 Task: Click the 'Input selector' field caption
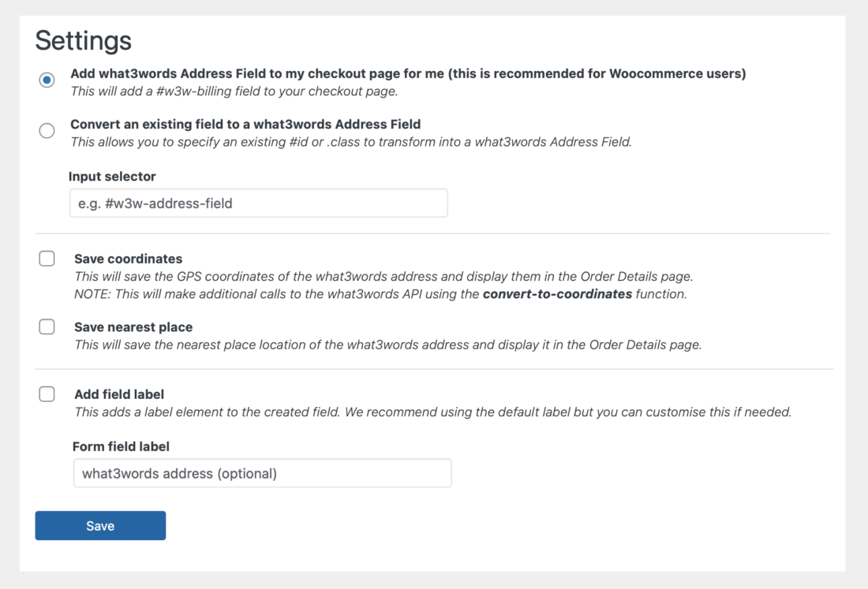[112, 177]
